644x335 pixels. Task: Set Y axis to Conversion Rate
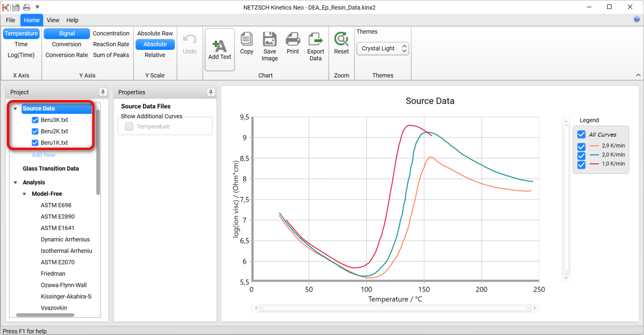point(67,55)
